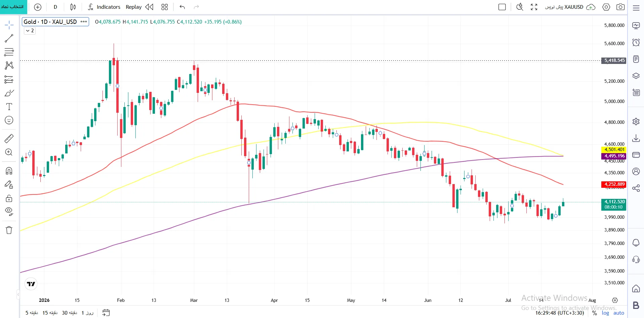
Task: Click the teal symbol selection button
Action: click(13, 7)
